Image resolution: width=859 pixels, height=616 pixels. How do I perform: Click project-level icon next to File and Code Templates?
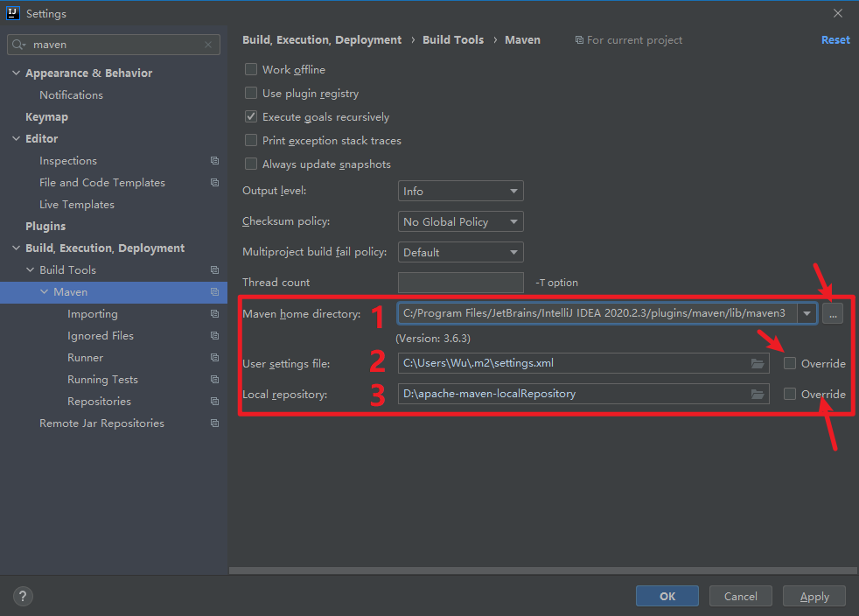click(215, 183)
